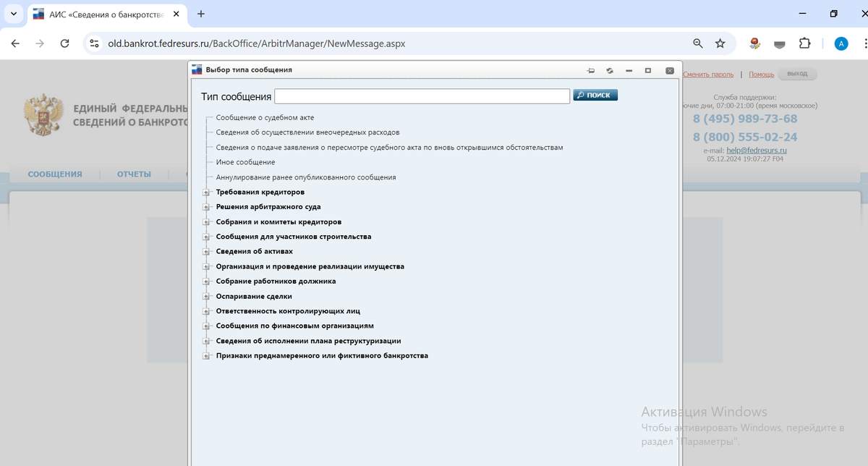Open the Extensions puzzle-piece menu

[804, 43]
